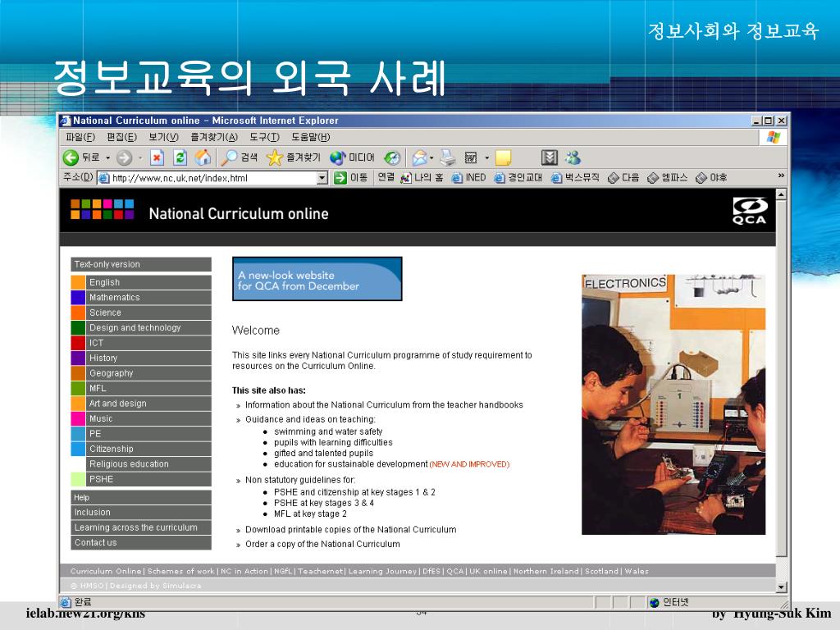
Task: Click the green Go (이동) arrow button
Action: [x=350, y=178]
